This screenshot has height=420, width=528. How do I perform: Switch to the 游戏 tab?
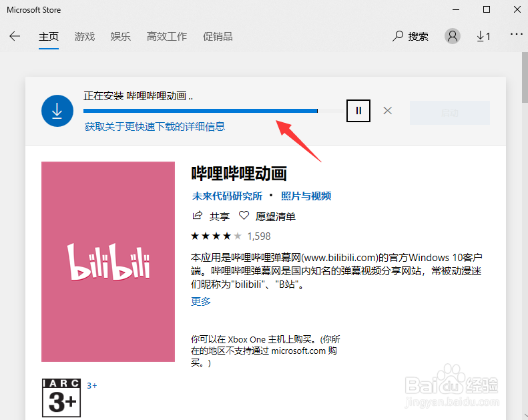(85, 36)
